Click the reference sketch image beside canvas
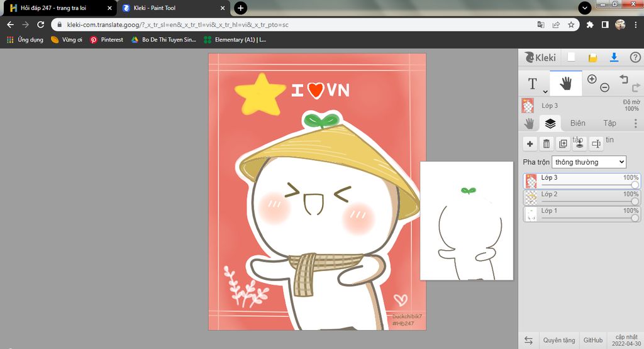The image size is (644, 349). coord(467,221)
